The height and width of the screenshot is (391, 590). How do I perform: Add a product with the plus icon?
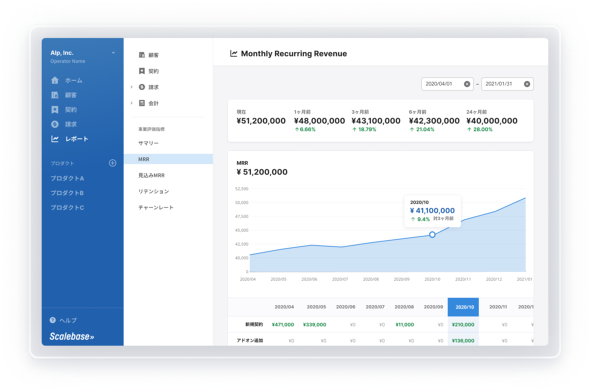tap(113, 163)
